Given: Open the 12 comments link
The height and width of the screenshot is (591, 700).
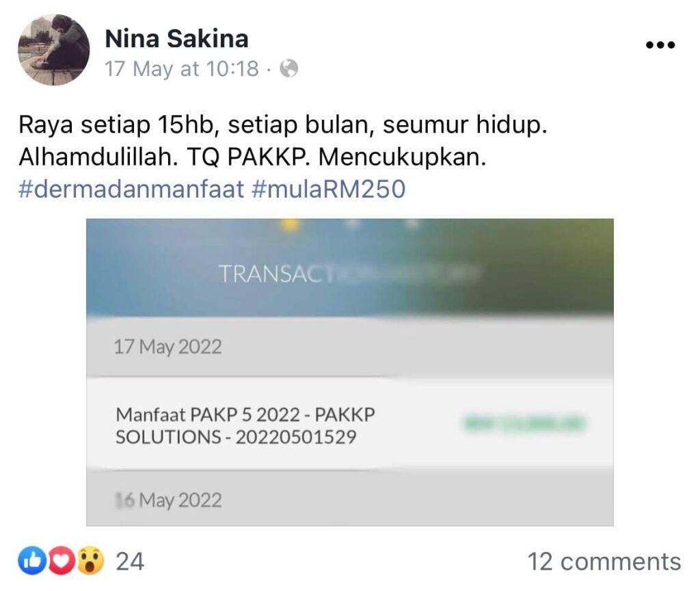Looking at the screenshot, I should coord(604,562).
